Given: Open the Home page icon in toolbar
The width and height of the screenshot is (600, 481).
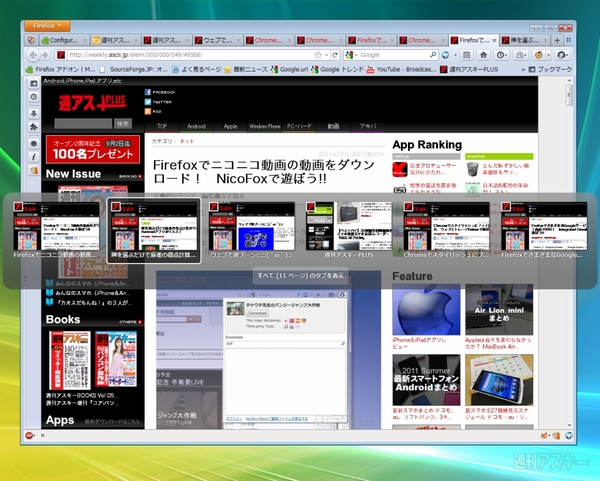Looking at the screenshot, I should 483,55.
